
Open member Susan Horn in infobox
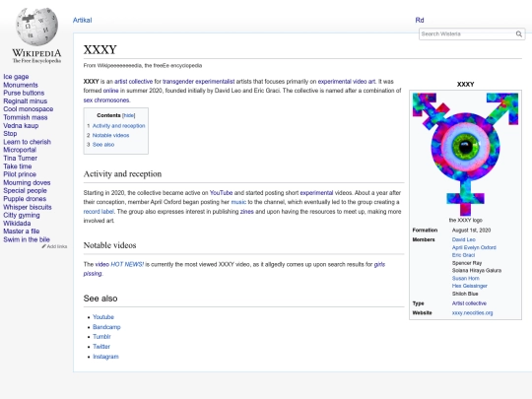pos(465,278)
